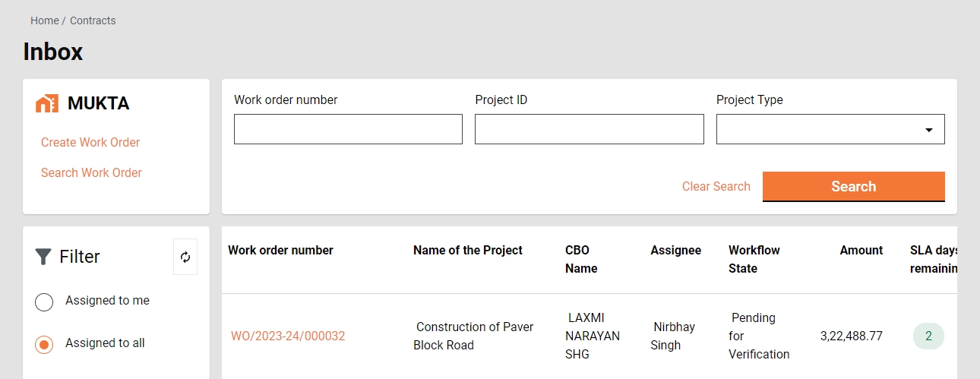Open the Create Work Order link
980x379 pixels.
[x=90, y=142]
